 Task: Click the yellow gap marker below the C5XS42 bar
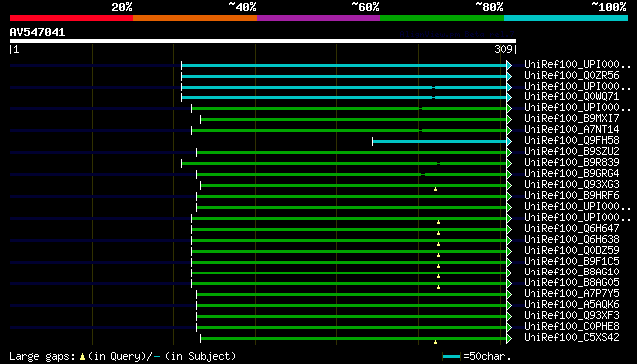click(435, 342)
